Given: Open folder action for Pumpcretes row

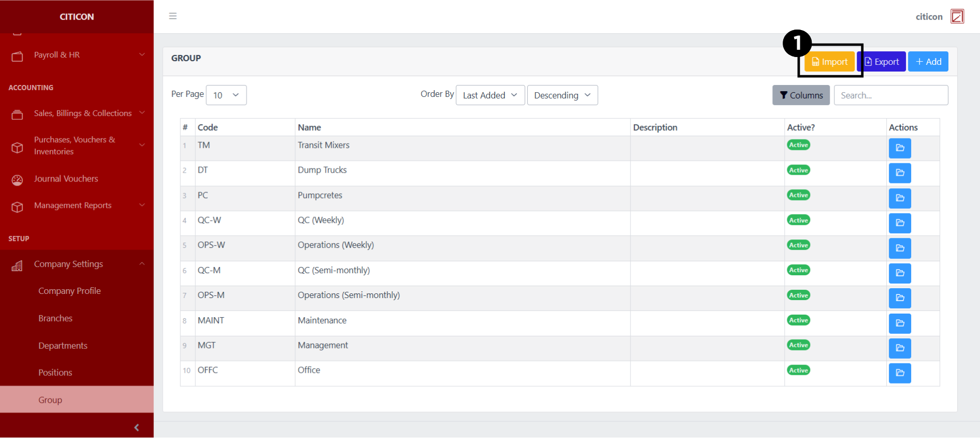Looking at the screenshot, I should click(900, 198).
